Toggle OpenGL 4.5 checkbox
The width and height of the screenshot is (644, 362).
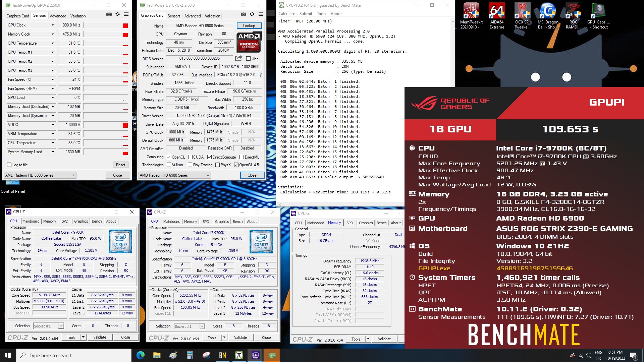(236, 165)
